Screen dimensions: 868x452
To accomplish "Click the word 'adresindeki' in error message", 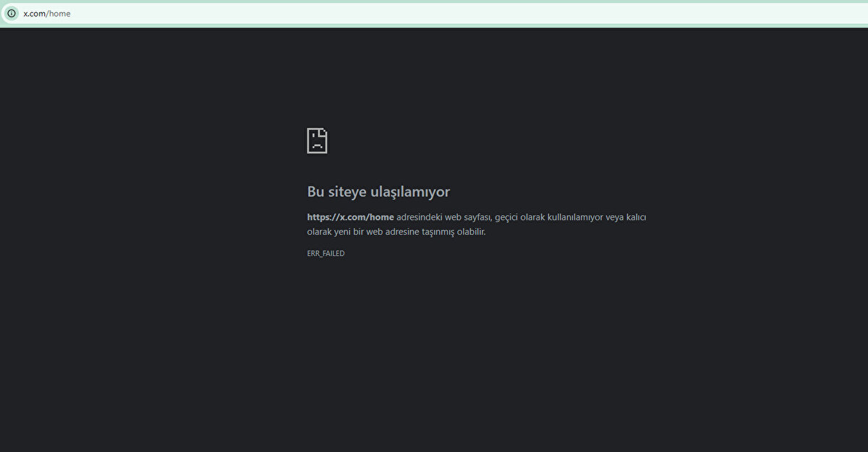I will [x=419, y=217].
